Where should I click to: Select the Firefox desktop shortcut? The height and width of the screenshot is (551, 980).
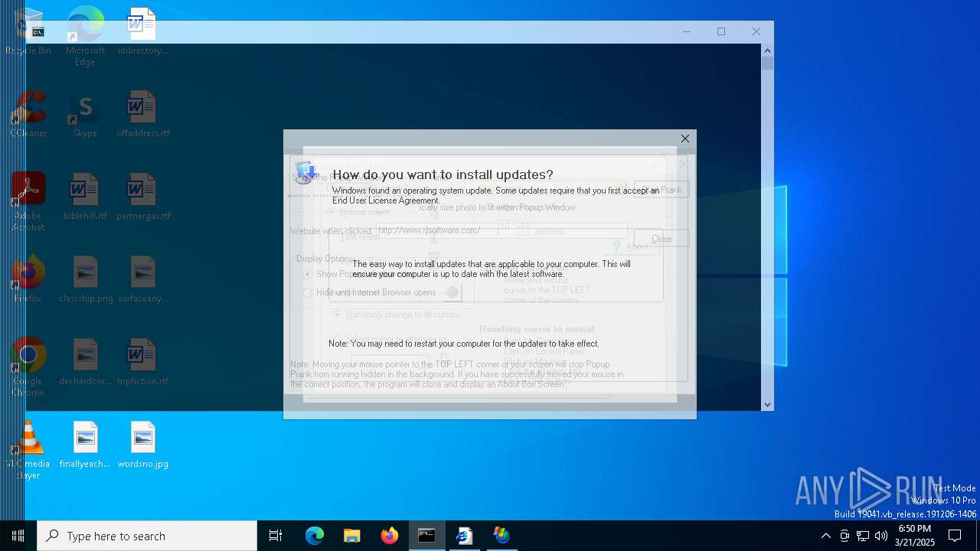coord(29,279)
